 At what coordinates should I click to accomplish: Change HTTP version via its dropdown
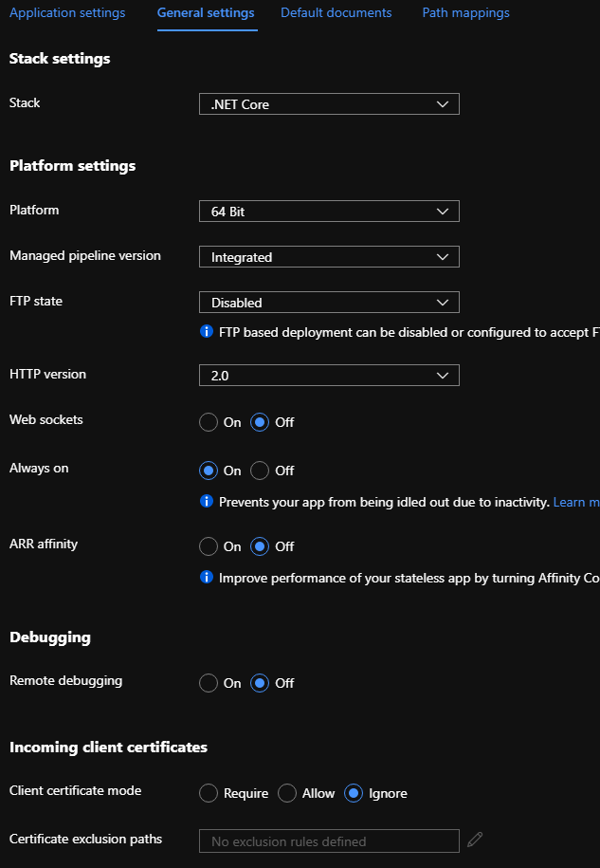(x=328, y=375)
